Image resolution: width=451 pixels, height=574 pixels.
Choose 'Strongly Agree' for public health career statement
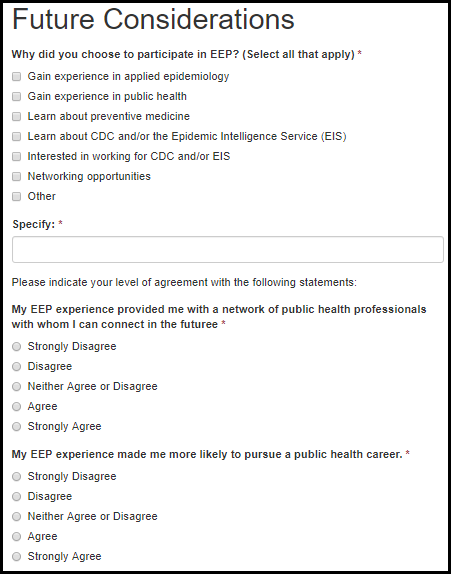tap(16, 556)
